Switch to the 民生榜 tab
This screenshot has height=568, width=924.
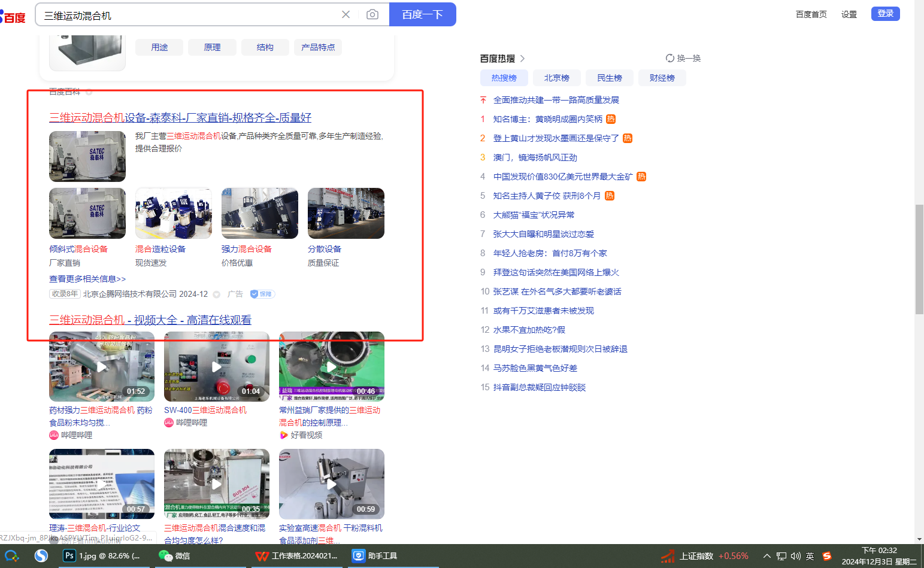pos(610,78)
